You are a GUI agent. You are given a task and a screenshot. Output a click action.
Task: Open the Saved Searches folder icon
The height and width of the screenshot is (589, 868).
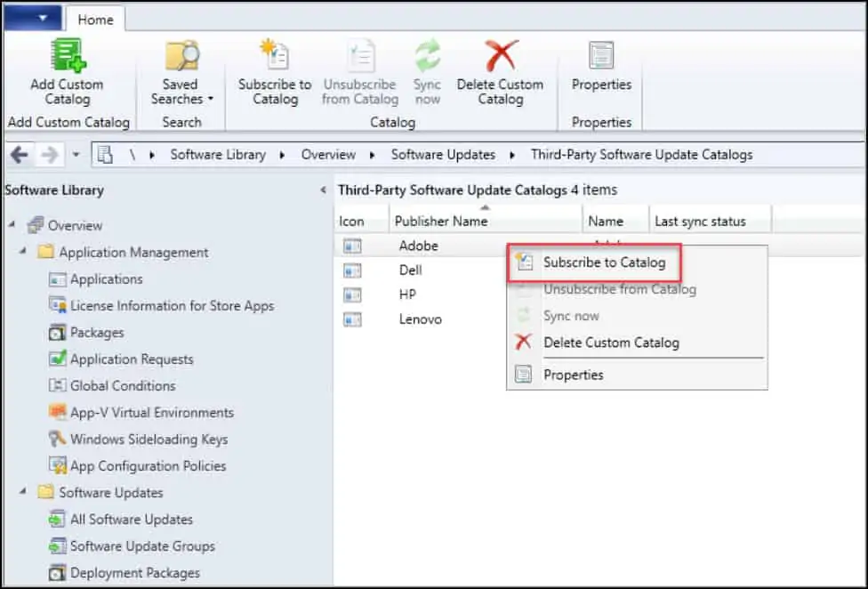pos(181,55)
